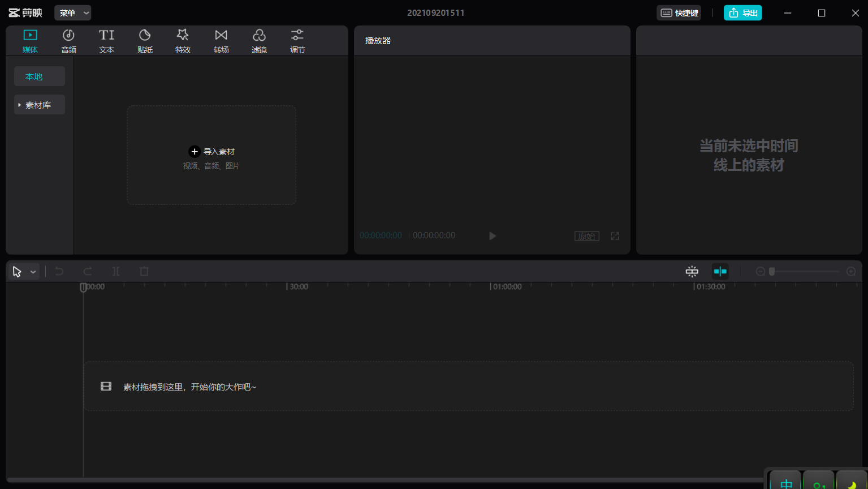Screen dimensions: 868x489
Task: Open the 滤镜 (Filters) panel
Action: 259,41
